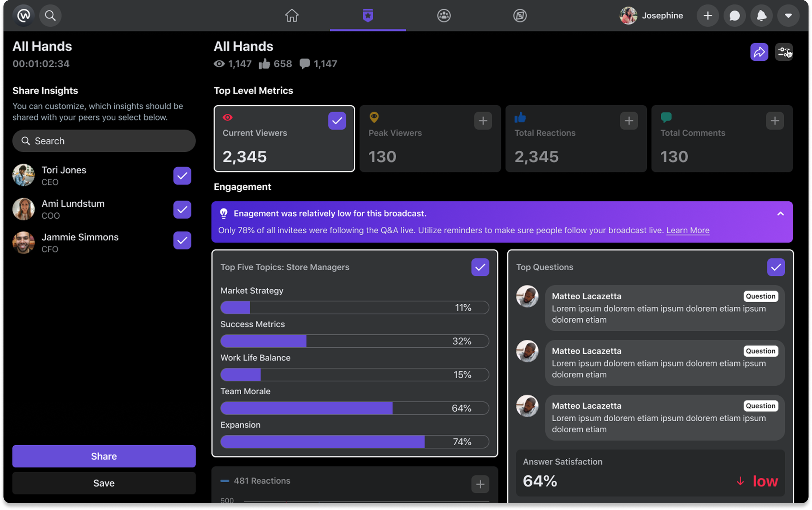Click the plus create icon in header
Screen dimensions: 812x510
[708, 16]
